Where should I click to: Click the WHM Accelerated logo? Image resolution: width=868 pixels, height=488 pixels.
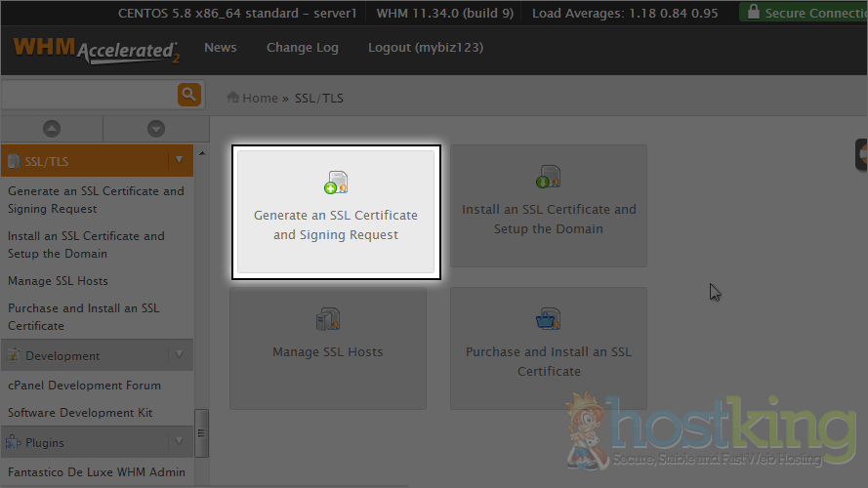click(96, 50)
